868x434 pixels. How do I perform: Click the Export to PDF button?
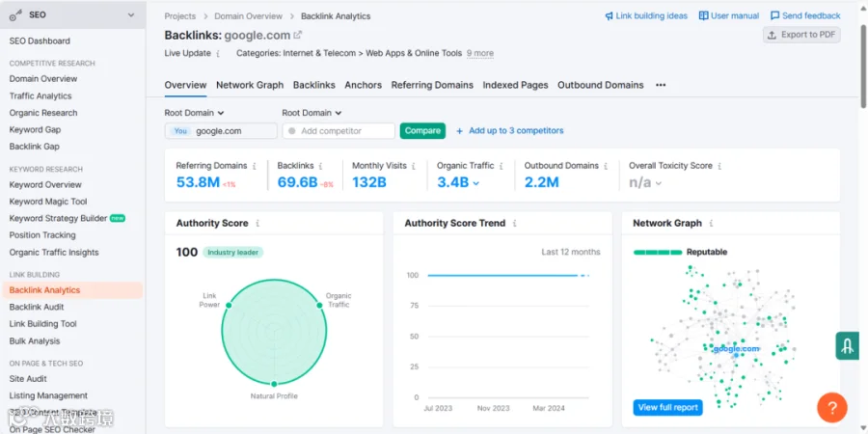pyautogui.click(x=801, y=35)
